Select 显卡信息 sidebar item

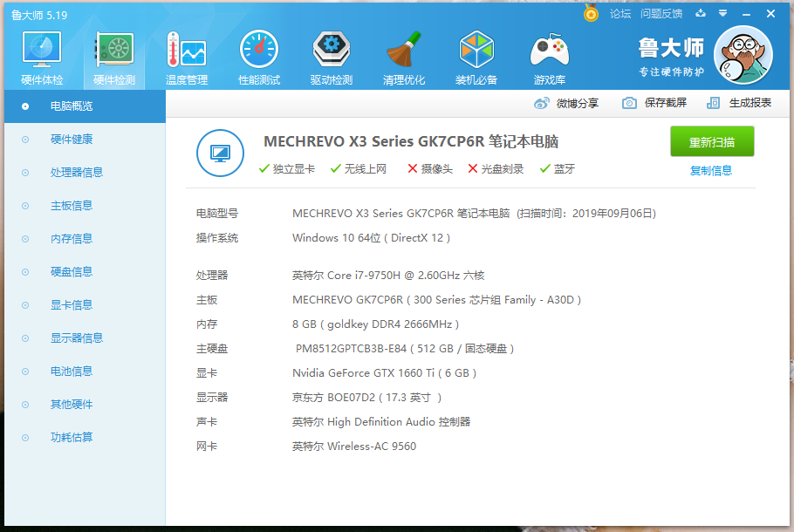(x=86, y=305)
